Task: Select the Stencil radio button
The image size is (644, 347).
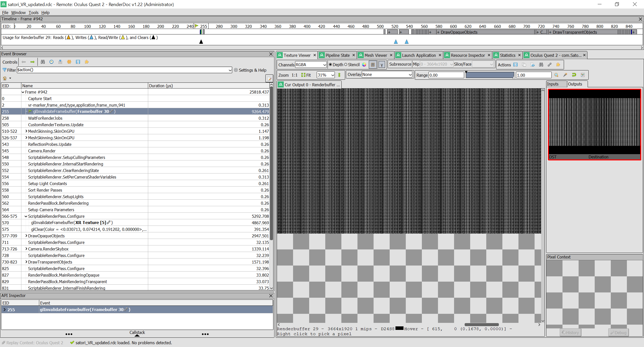Action: [346, 65]
